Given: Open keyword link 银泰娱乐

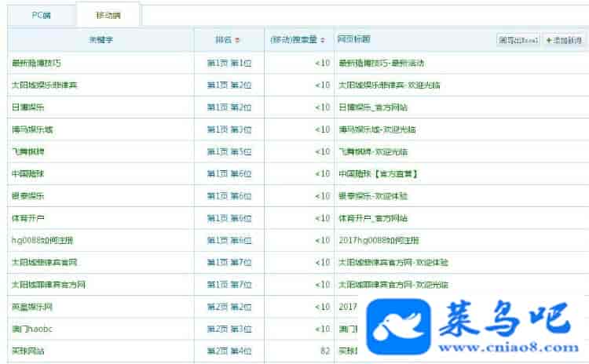Looking at the screenshot, I should 27,195.
